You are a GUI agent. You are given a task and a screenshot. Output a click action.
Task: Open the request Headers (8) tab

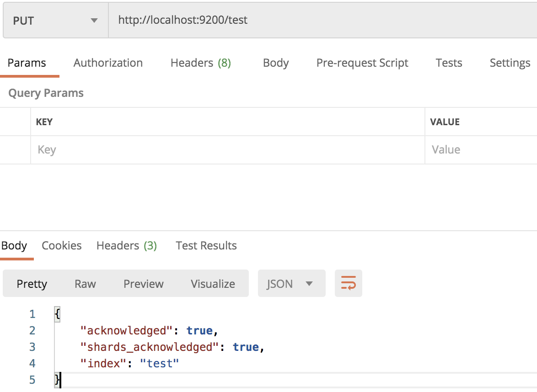(200, 63)
